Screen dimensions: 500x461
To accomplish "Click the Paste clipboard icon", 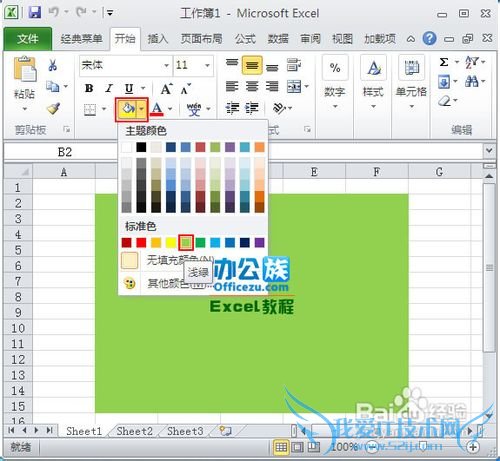I will [x=25, y=69].
